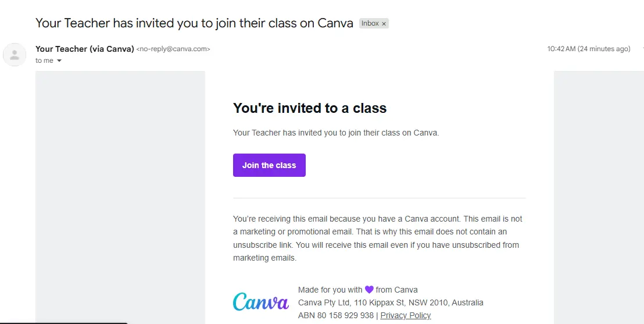Click the email subject line title
The width and height of the screenshot is (644, 324).
click(194, 23)
